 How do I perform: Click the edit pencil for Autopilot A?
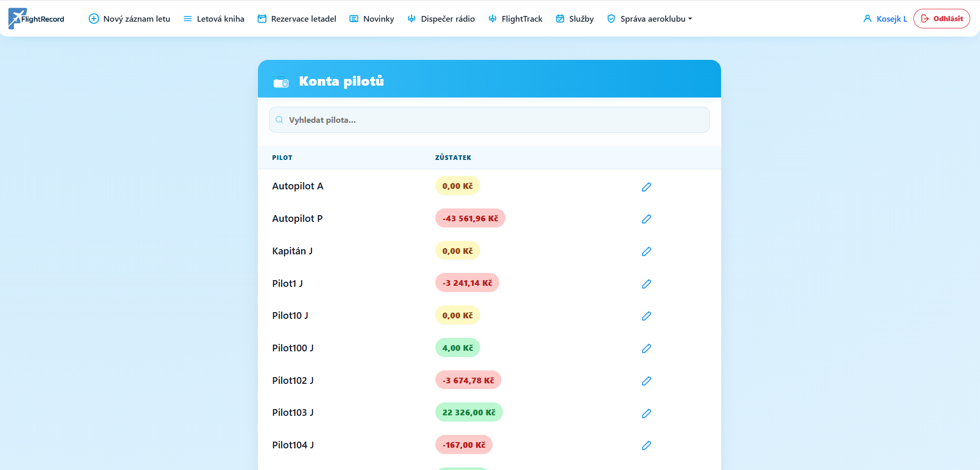[646, 187]
